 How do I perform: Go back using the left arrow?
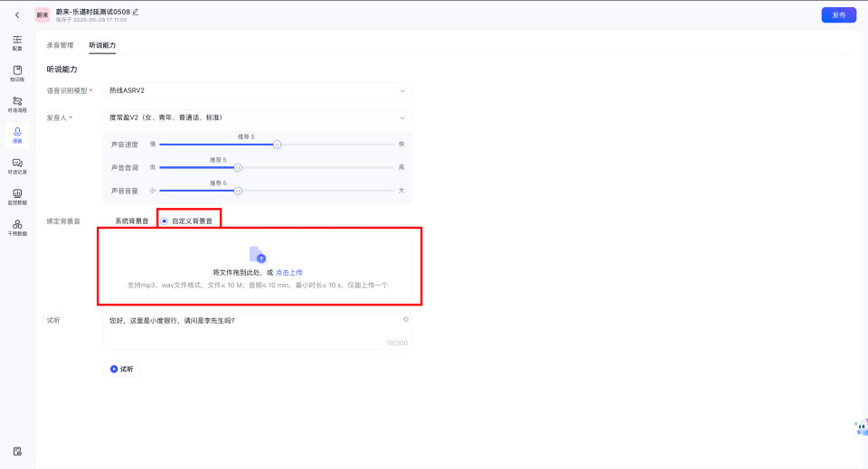pos(17,15)
